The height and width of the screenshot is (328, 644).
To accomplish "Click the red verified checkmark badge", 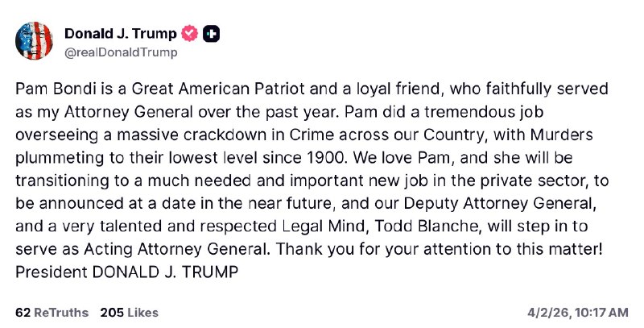I will [190, 34].
